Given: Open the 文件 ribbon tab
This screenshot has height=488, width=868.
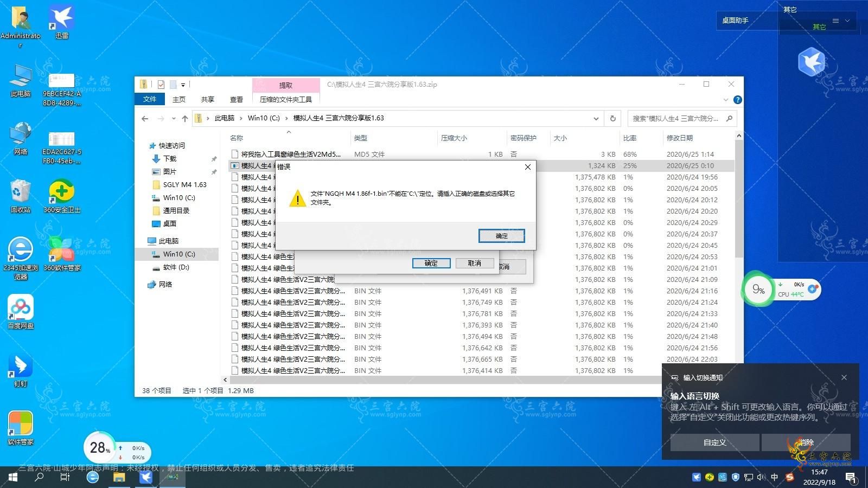Looking at the screenshot, I should [150, 99].
